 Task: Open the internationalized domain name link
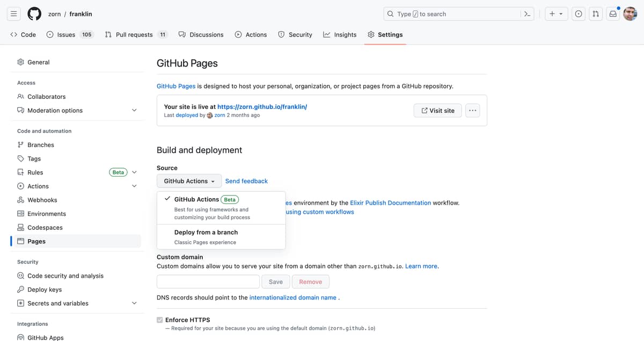point(293,298)
